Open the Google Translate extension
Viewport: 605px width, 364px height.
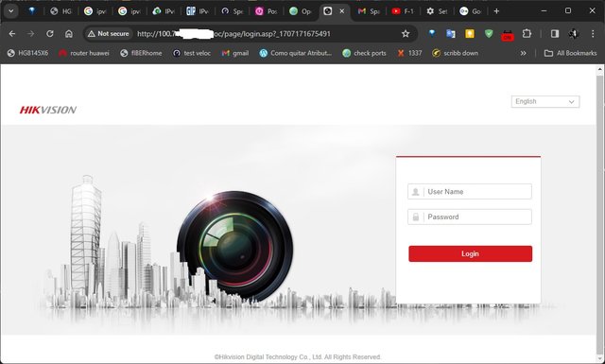[451, 34]
